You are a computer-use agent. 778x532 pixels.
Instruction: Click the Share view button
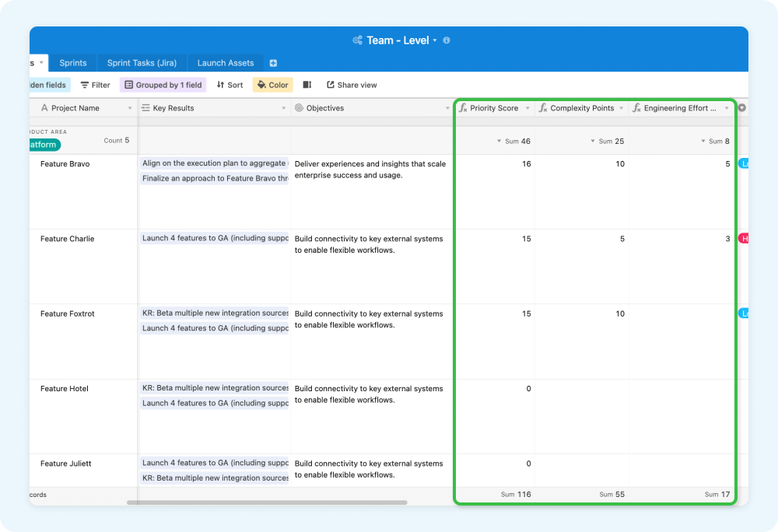352,85
